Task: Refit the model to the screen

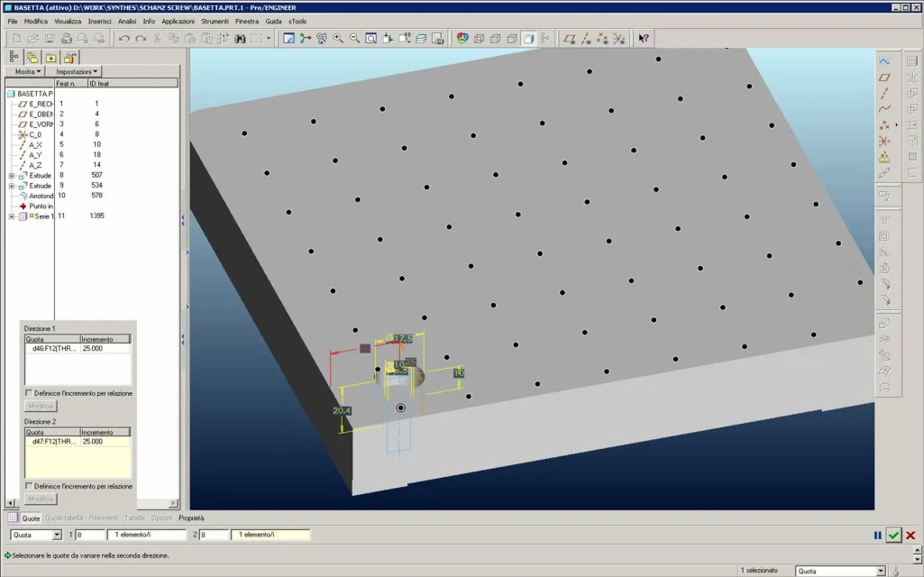Action: click(x=371, y=39)
